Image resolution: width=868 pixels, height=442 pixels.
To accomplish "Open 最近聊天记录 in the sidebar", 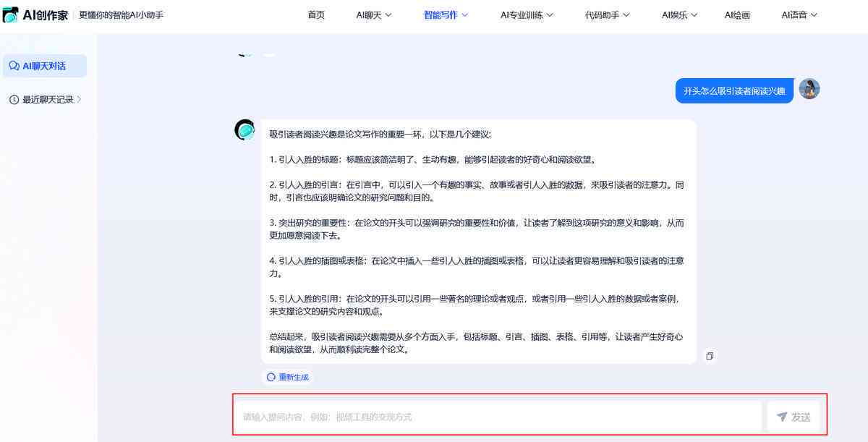I will point(45,100).
